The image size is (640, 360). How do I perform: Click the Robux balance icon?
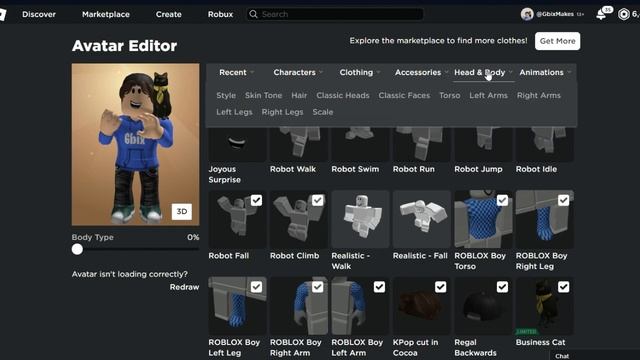point(623,14)
